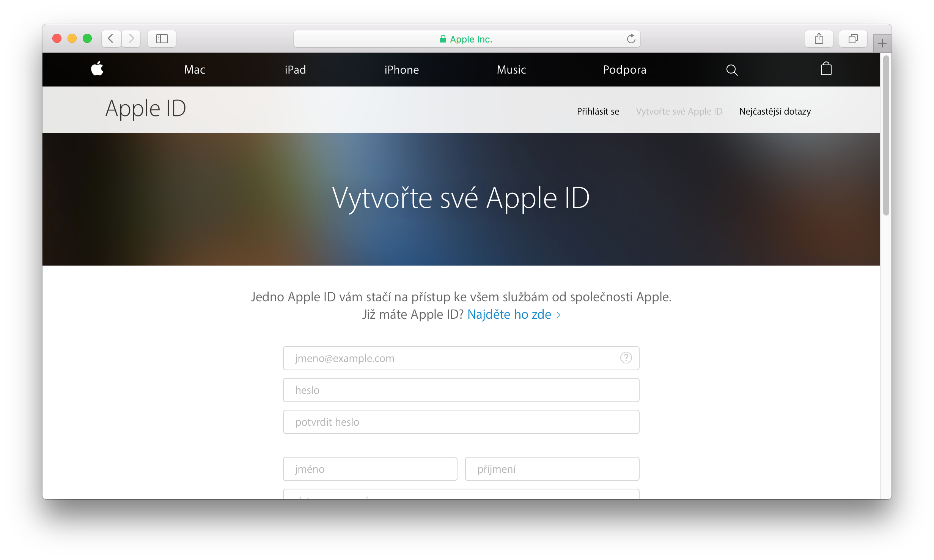The width and height of the screenshot is (934, 560).
Task: Focus the příjmení last name field
Action: (x=552, y=469)
